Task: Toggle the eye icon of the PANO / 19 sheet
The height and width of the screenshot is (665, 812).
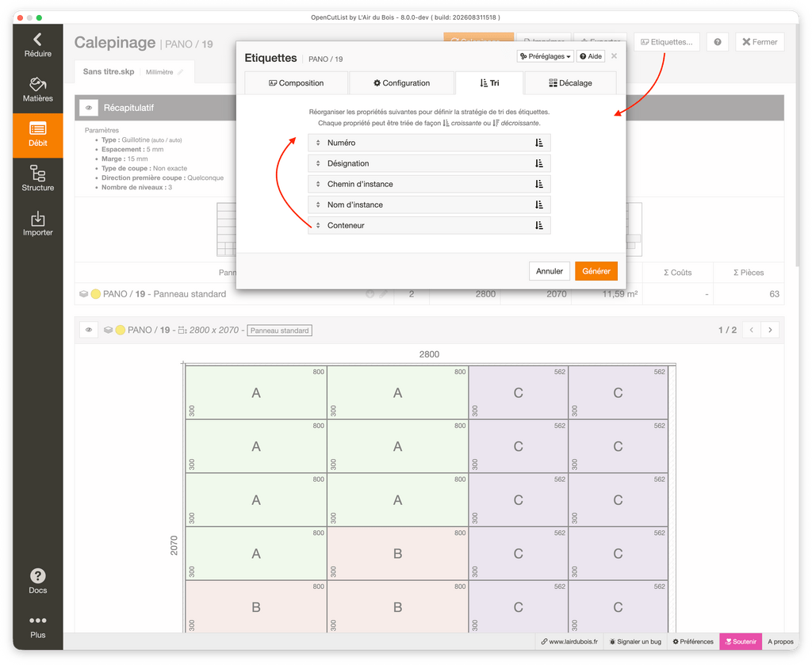Action: click(x=89, y=331)
